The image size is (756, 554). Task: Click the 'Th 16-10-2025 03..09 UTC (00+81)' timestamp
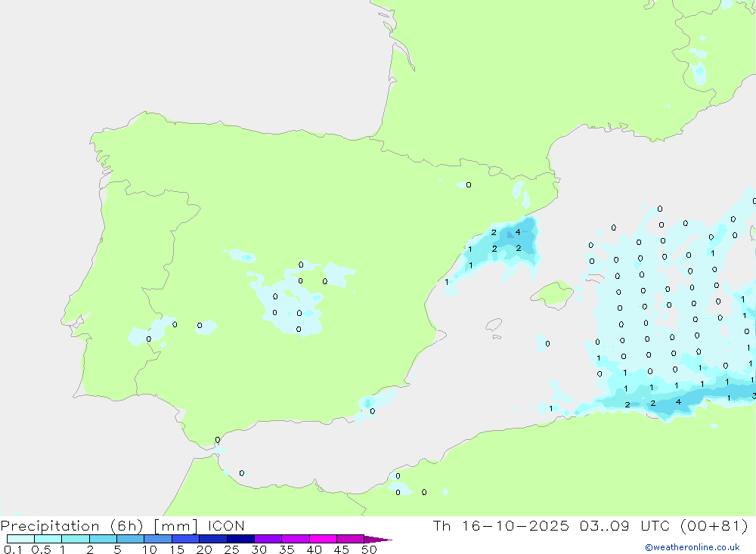pyautogui.click(x=590, y=525)
